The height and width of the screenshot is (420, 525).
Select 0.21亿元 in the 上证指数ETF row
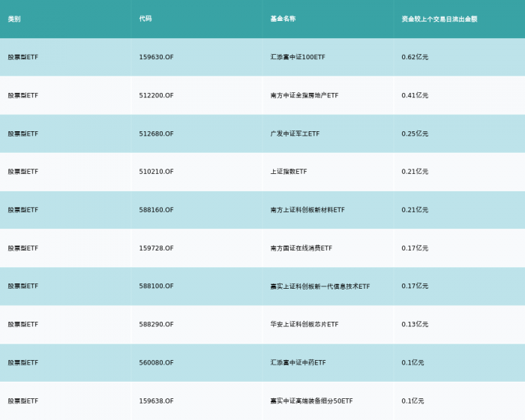(x=415, y=172)
